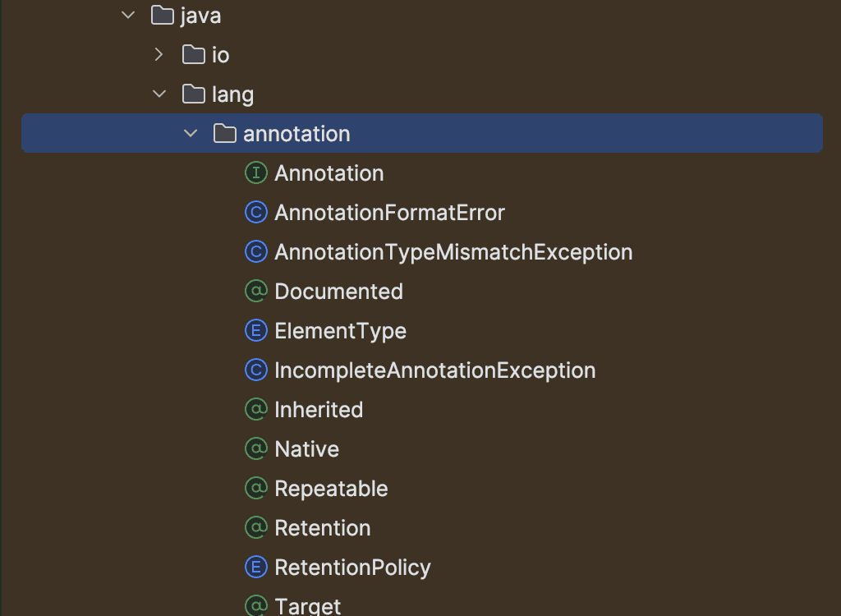Click the io folder icon
Image resolution: width=841 pixels, height=616 pixels.
(x=194, y=54)
